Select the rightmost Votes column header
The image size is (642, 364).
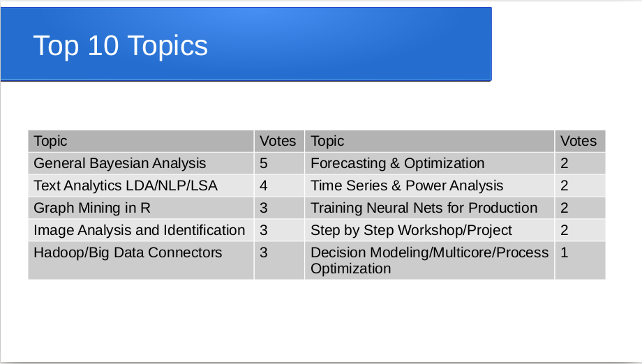(x=580, y=141)
